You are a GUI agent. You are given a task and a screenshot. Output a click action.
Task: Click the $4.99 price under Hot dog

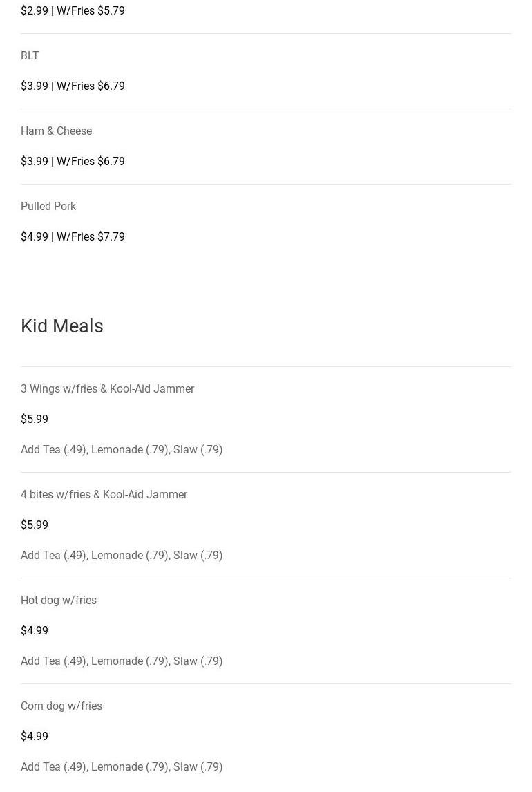click(x=35, y=631)
